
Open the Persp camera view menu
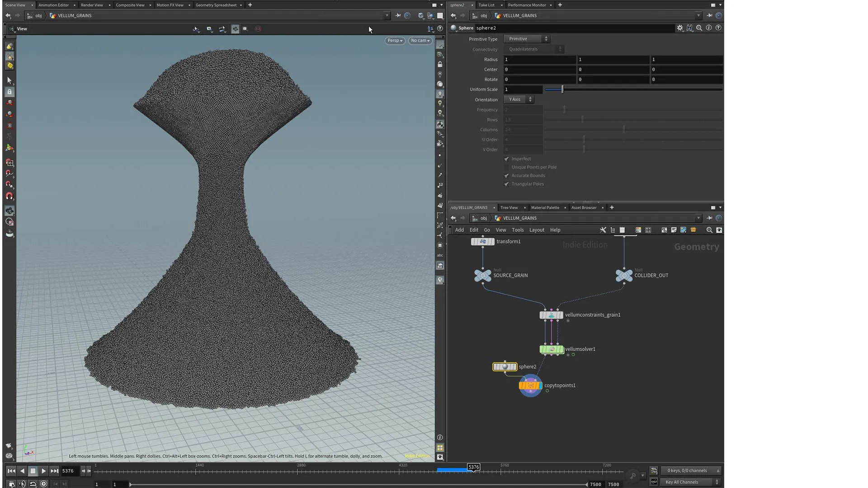[395, 41]
